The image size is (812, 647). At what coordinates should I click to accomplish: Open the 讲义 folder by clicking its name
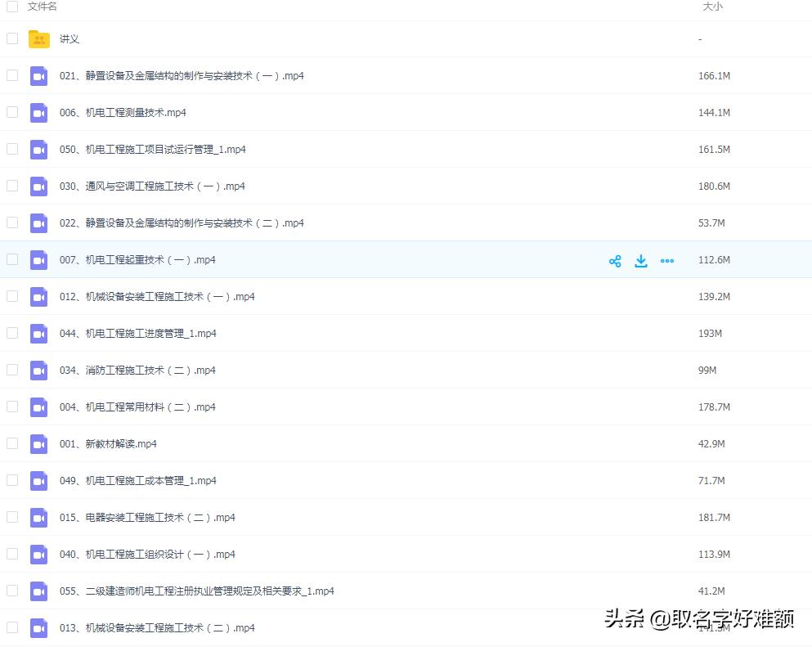pos(70,38)
